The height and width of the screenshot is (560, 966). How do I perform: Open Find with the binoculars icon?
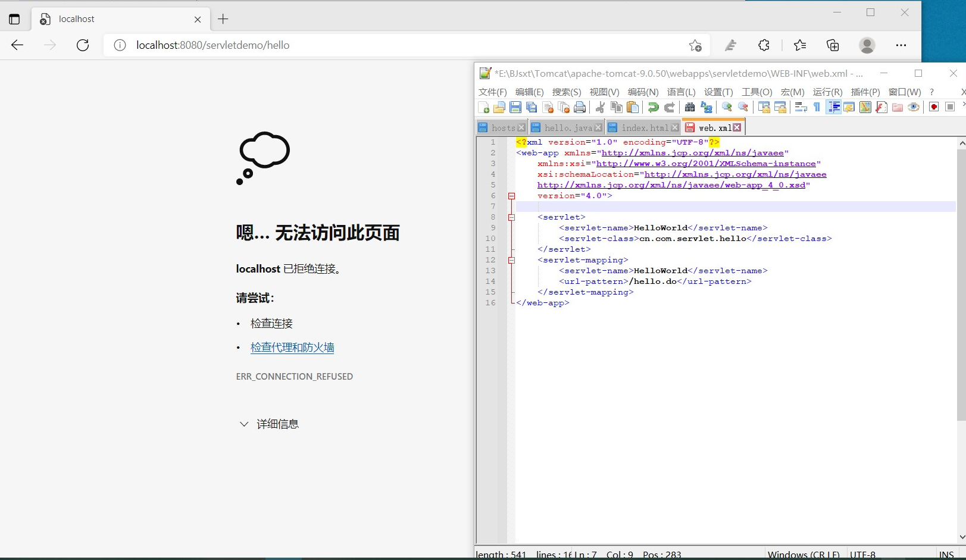pyautogui.click(x=690, y=107)
